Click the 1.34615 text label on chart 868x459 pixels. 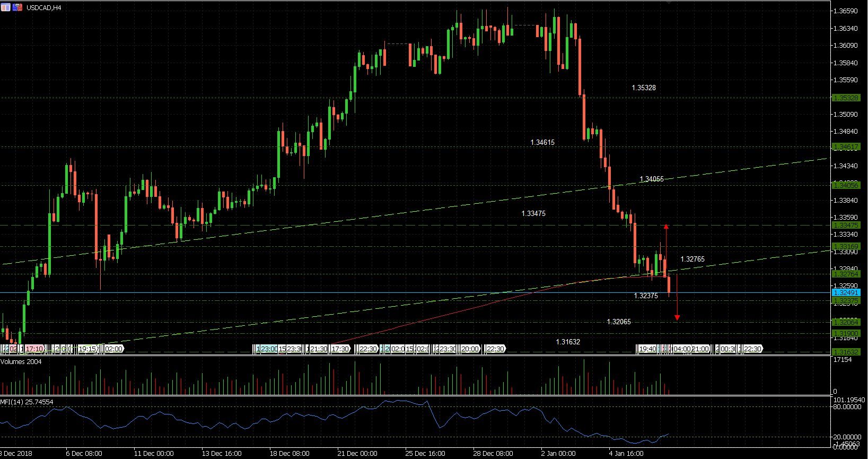point(542,142)
